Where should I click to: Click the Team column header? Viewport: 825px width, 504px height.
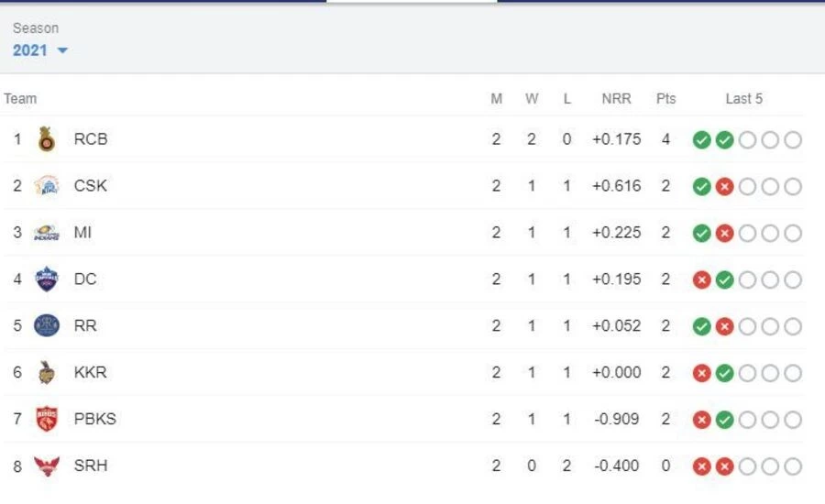click(20, 99)
